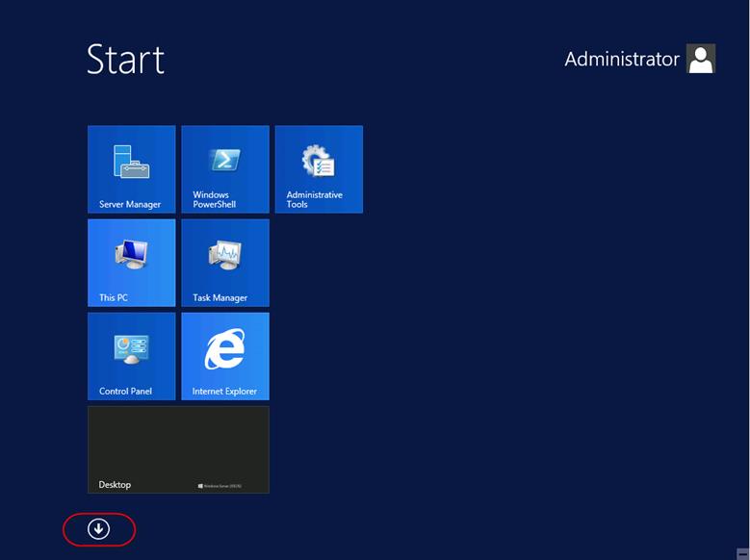Open the This PC tile
Image resolution: width=750 pixels, height=560 pixels.
132,263
